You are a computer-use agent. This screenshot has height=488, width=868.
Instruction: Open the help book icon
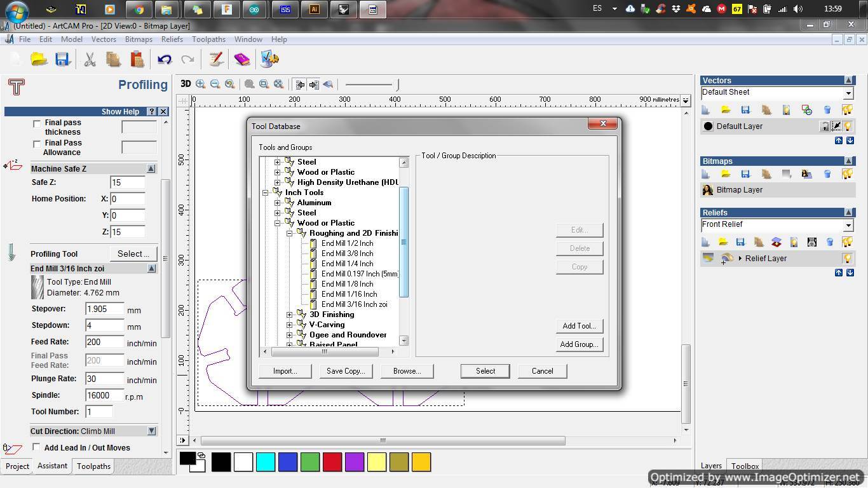(241, 60)
